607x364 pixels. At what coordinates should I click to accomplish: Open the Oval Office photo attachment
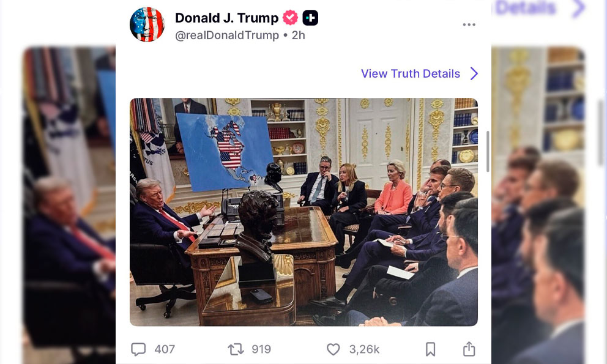(303, 212)
